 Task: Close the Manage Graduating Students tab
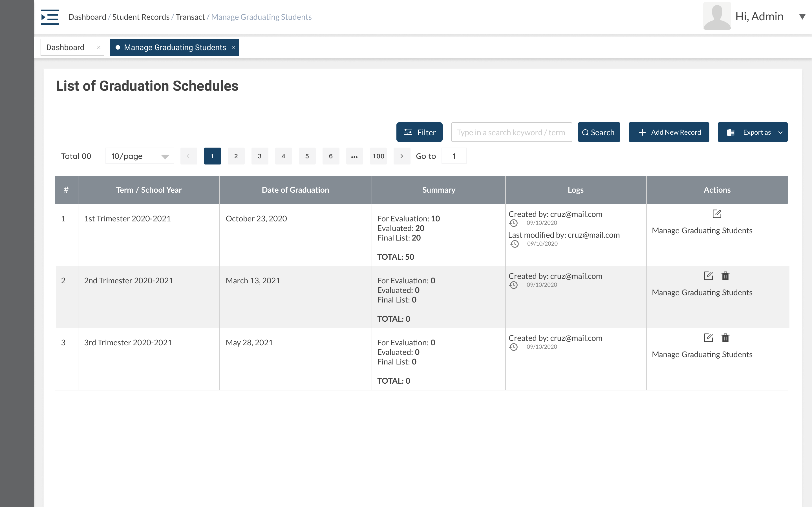pyautogui.click(x=233, y=47)
